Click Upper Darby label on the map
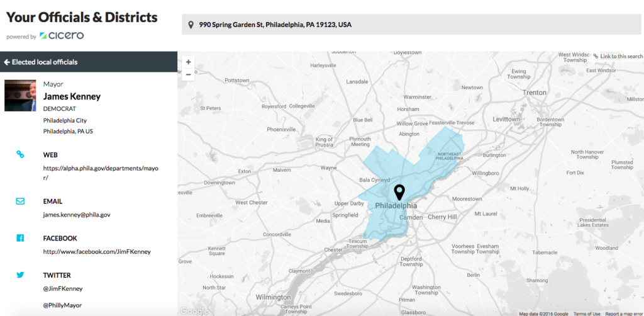The height and width of the screenshot is (316, 644). click(x=349, y=203)
